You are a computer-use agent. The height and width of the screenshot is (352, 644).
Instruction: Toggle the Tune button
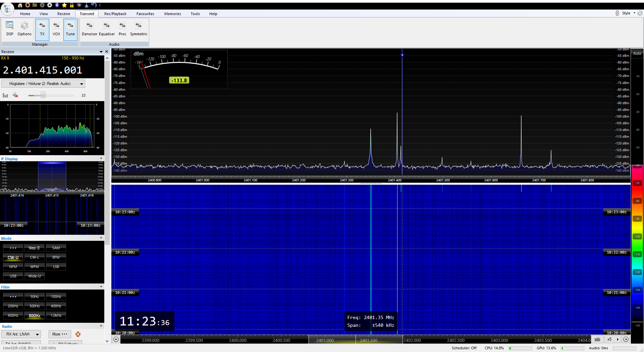70,29
